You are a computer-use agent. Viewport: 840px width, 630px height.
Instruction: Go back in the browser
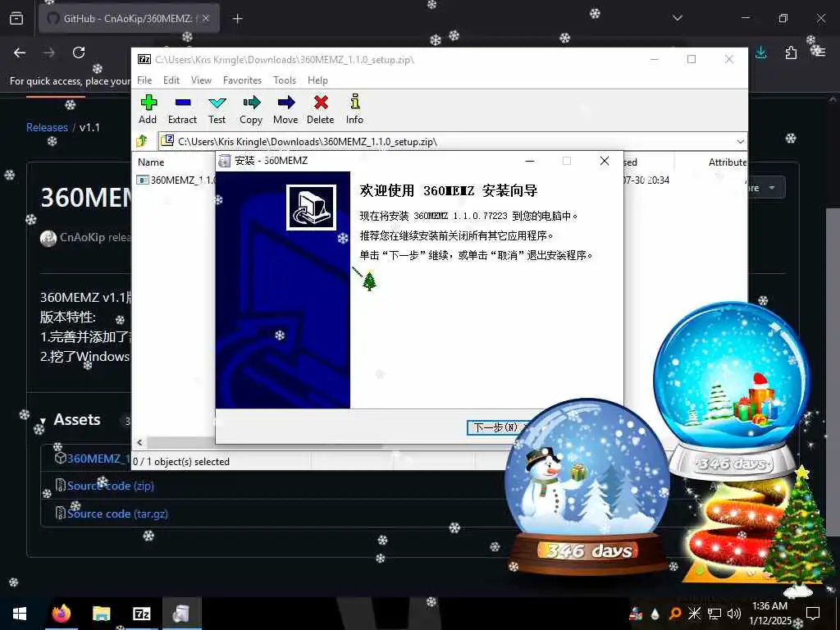click(20, 52)
